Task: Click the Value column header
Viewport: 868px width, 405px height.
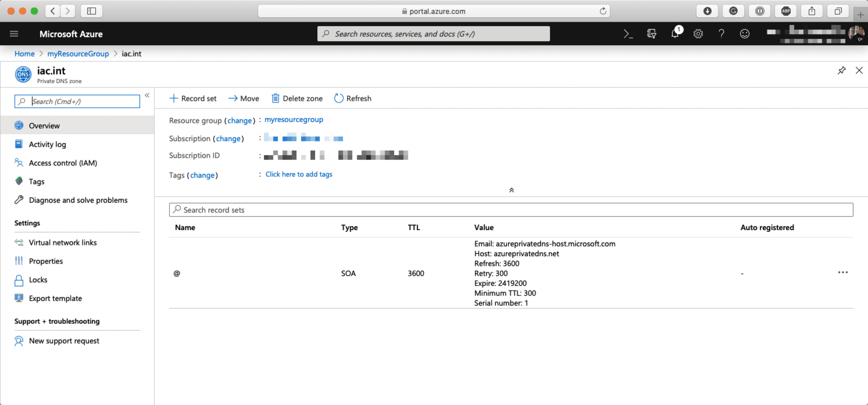Action: click(x=484, y=227)
